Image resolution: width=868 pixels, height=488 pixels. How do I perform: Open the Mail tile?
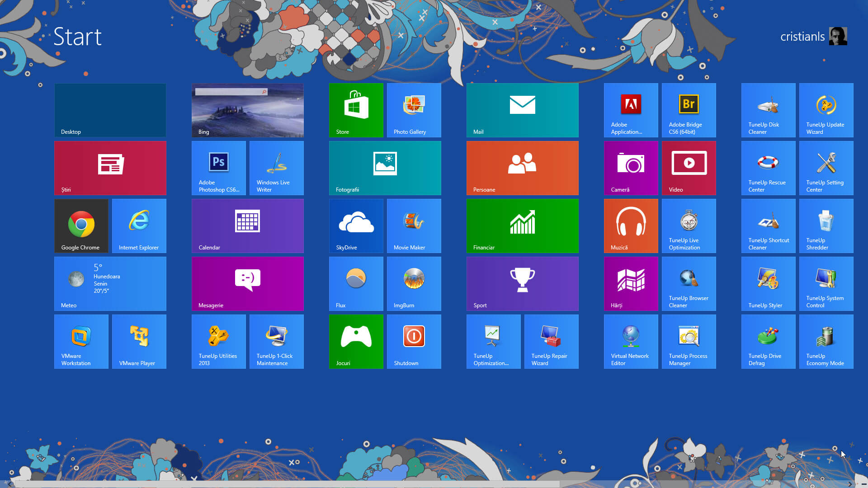coord(522,110)
